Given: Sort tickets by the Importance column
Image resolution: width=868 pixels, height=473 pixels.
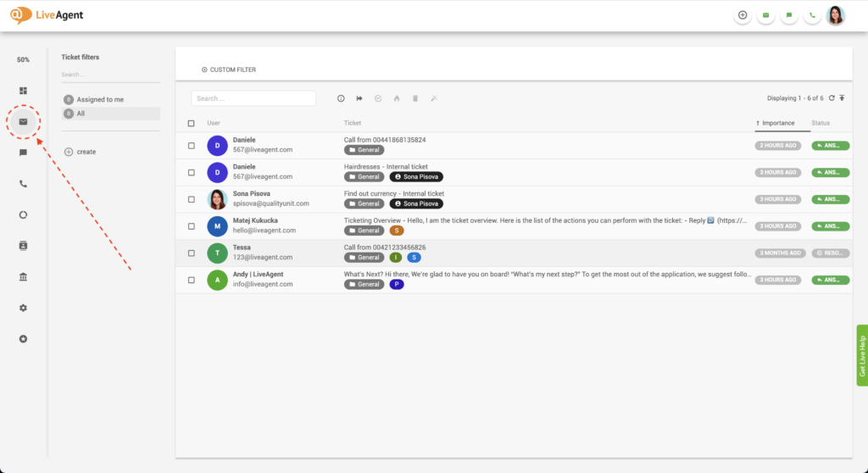Looking at the screenshot, I should tap(778, 124).
